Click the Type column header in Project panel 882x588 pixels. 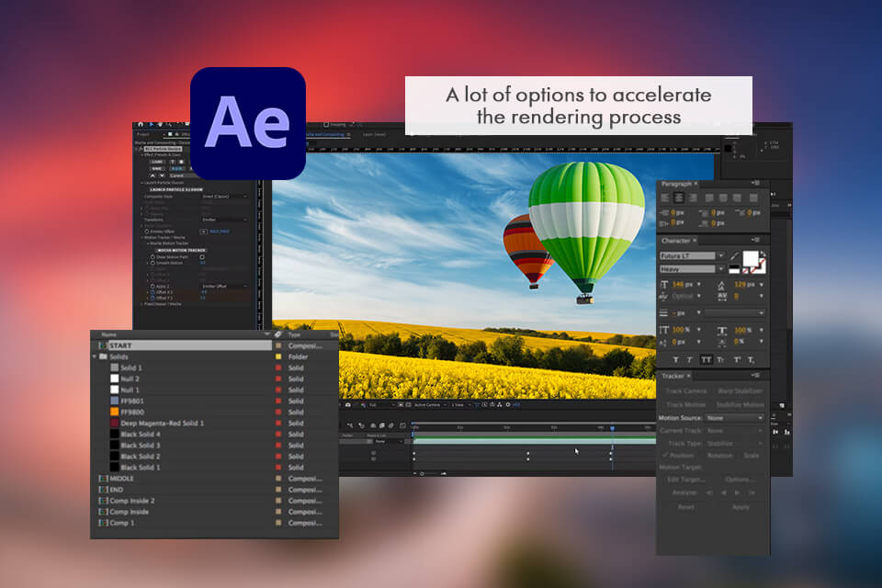pos(294,334)
